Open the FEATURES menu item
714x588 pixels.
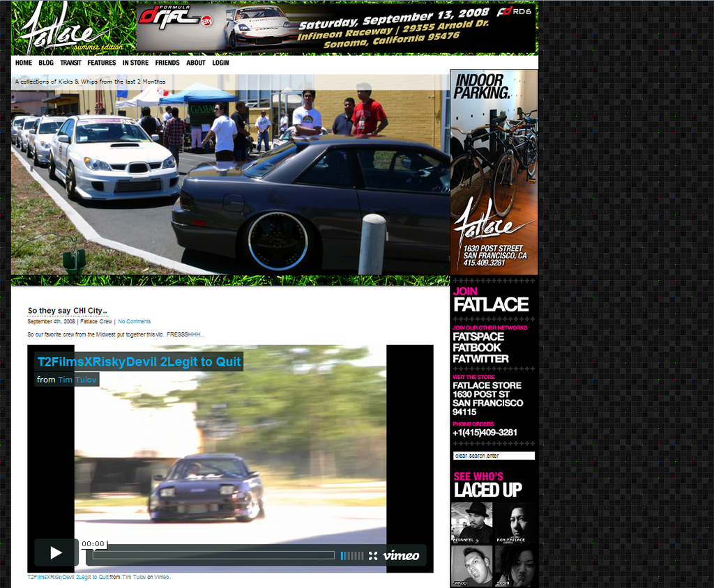coord(102,63)
